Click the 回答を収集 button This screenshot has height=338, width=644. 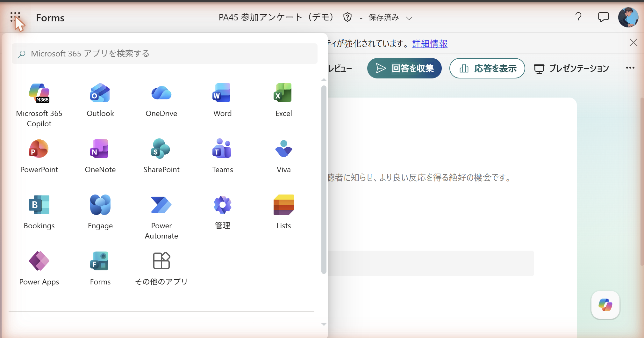(404, 68)
